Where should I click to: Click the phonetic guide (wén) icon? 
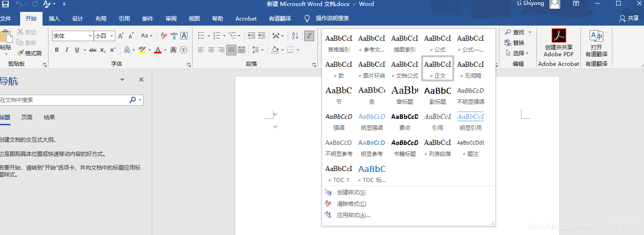tap(174, 36)
